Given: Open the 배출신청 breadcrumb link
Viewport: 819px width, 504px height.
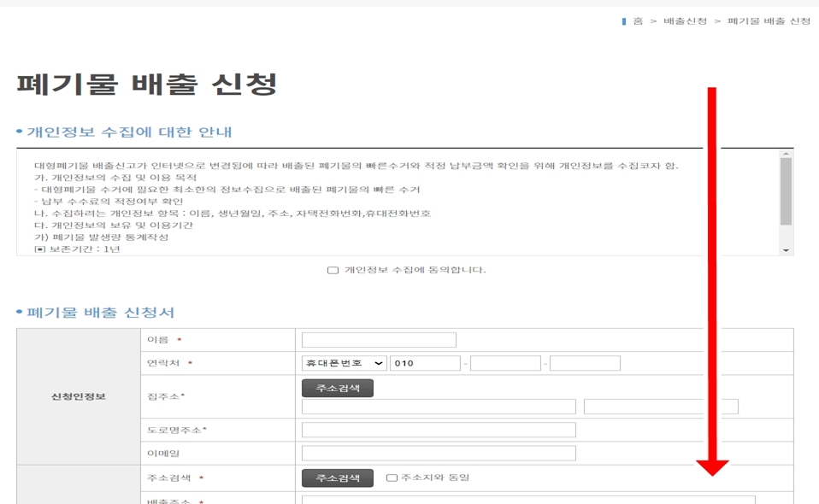Looking at the screenshot, I should (685, 21).
